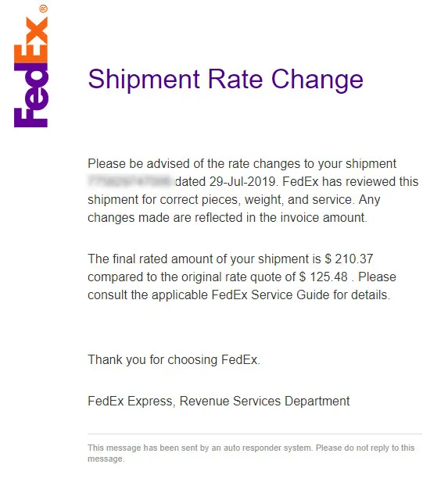Click the auto responder footer notice
Image resolution: width=448 pixels, height=489 pixels.
coord(251,453)
